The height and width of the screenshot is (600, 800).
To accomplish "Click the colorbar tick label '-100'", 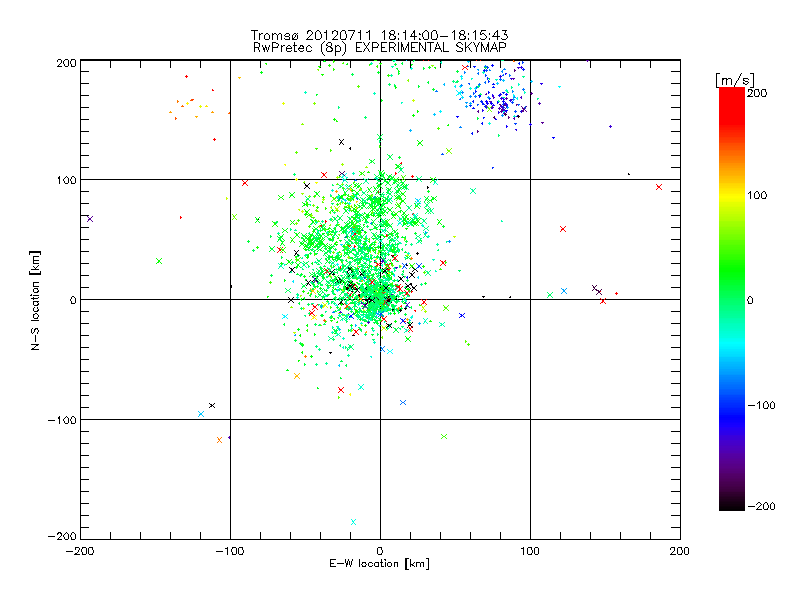I will click(761, 405).
